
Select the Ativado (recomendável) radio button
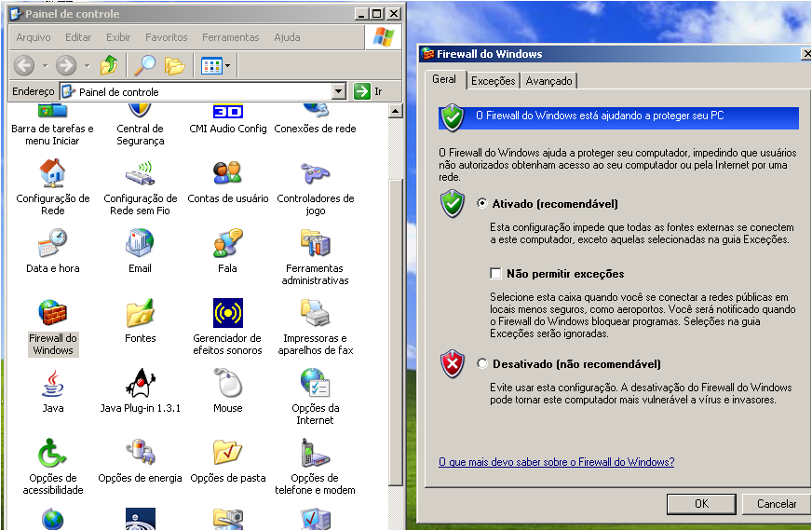pos(482,203)
